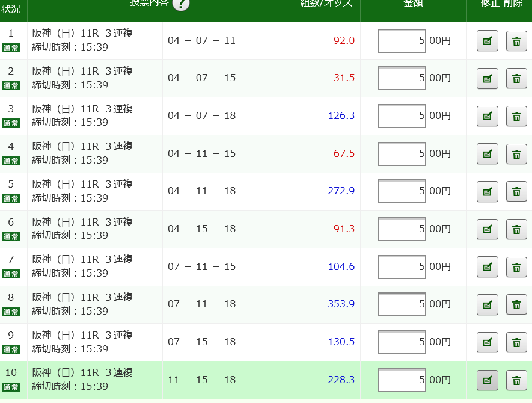Edit highlighted bet row 10 (11-15-18)
Viewport: 532px width, 403px height.
[x=487, y=380]
